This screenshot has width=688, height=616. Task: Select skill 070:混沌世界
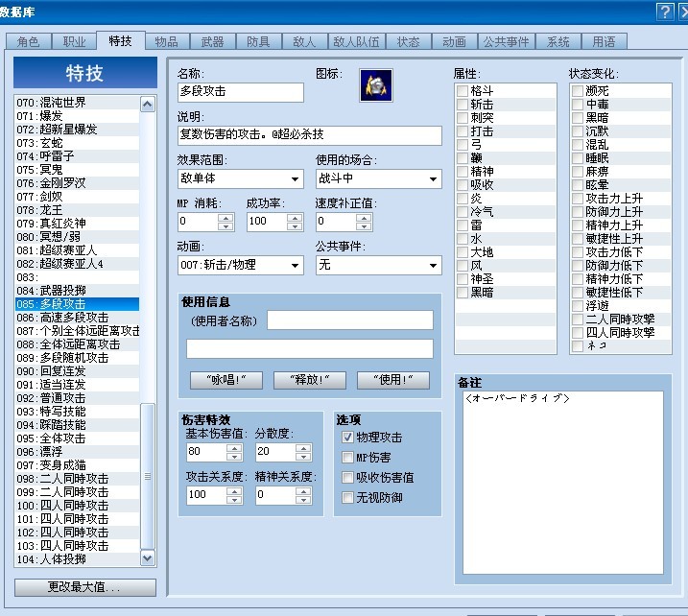tap(77, 103)
